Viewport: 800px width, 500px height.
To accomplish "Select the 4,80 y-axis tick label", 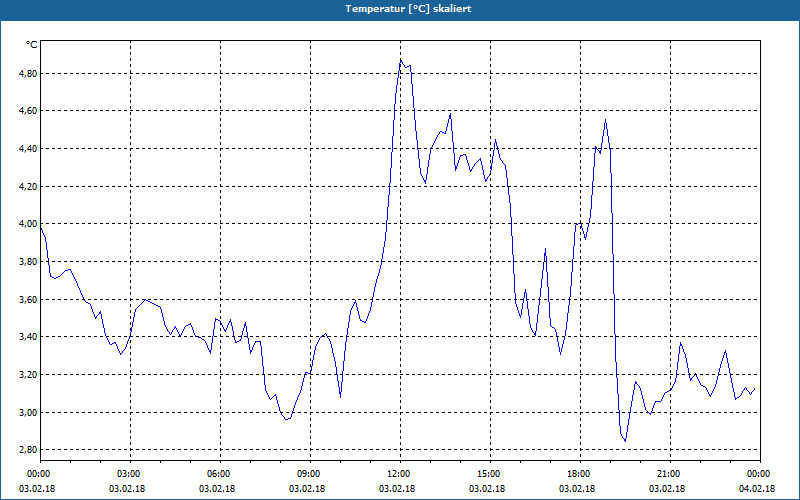I will [x=27, y=73].
